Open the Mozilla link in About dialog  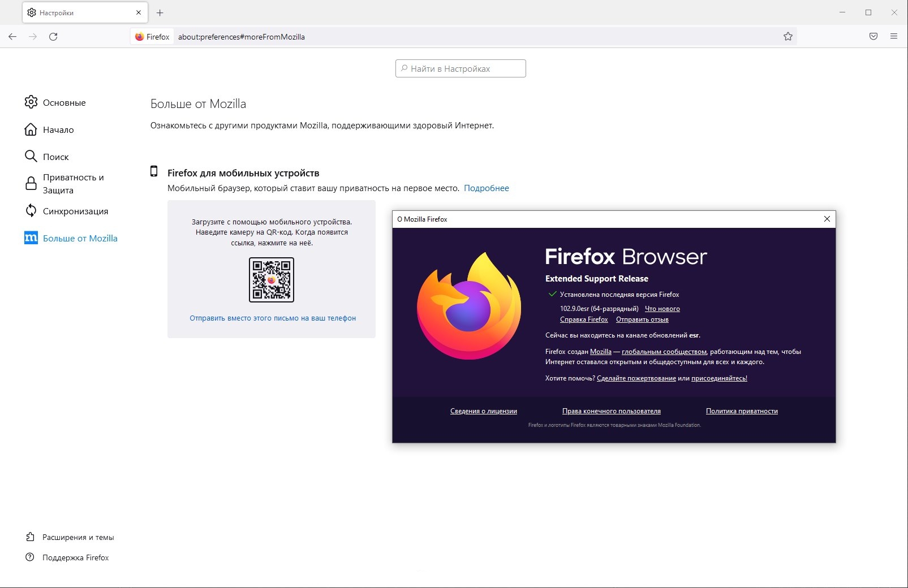tap(601, 352)
